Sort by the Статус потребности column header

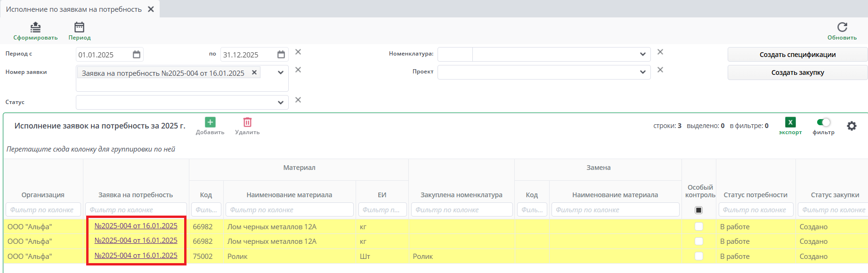coord(755,195)
